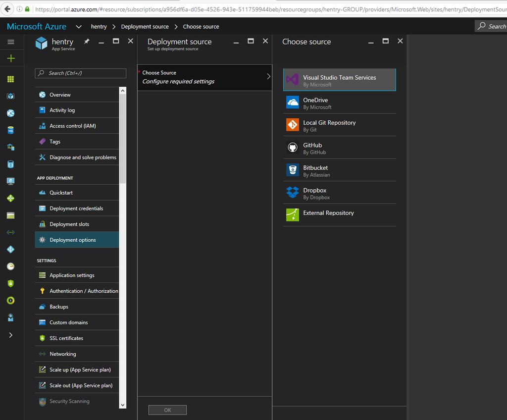Pin the hentry blade to dashboard
507x420 pixels.
[x=87, y=42]
